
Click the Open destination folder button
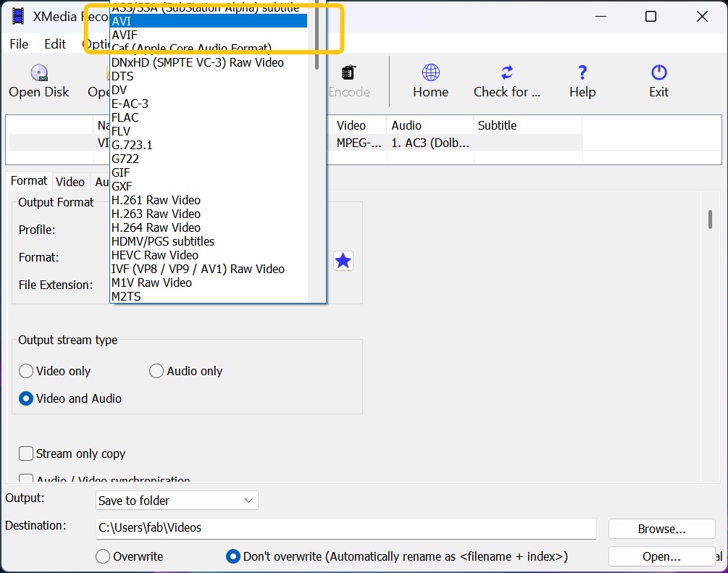(x=661, y=556)
